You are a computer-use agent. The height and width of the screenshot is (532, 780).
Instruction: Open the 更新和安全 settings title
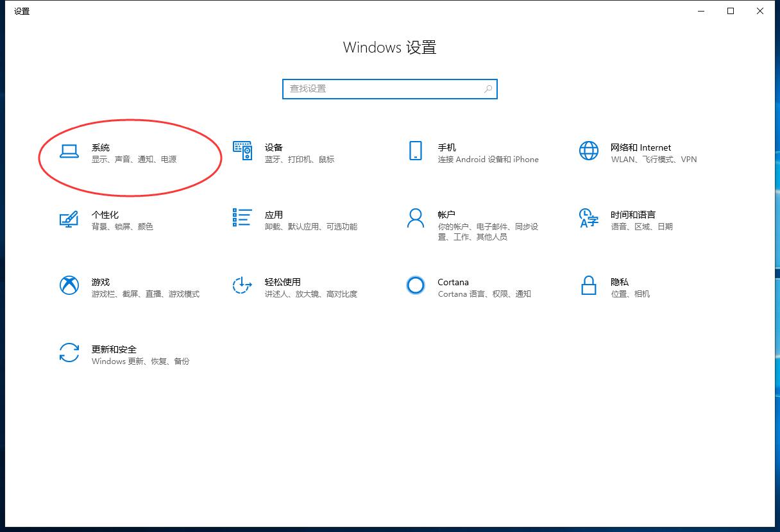[x=114, y=349]
